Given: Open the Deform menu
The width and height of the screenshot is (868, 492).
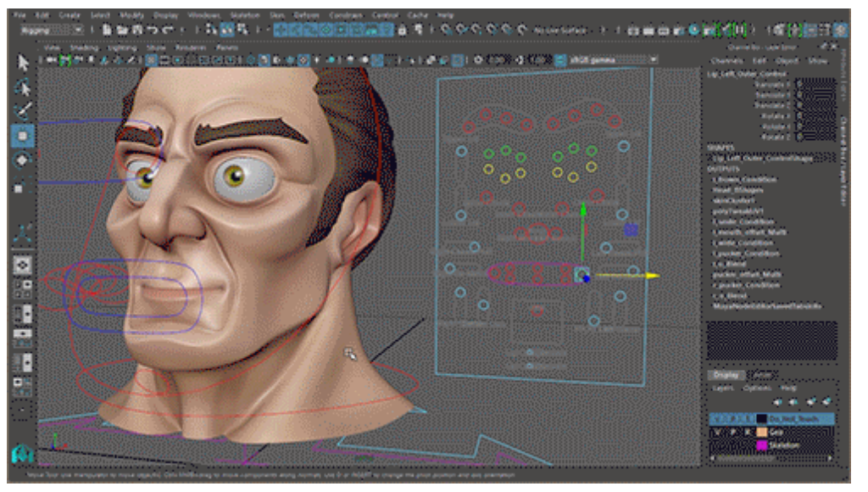Looking at the screenshot, I should point(306,15).
